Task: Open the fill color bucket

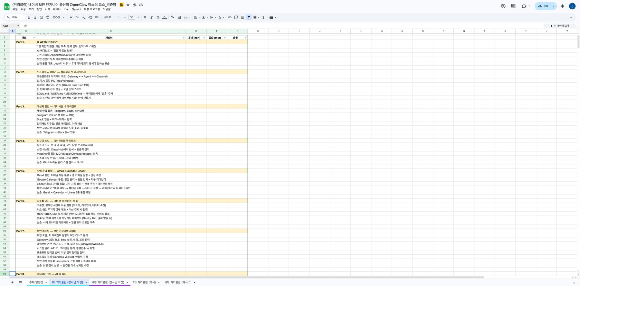Action: (172, 17)
